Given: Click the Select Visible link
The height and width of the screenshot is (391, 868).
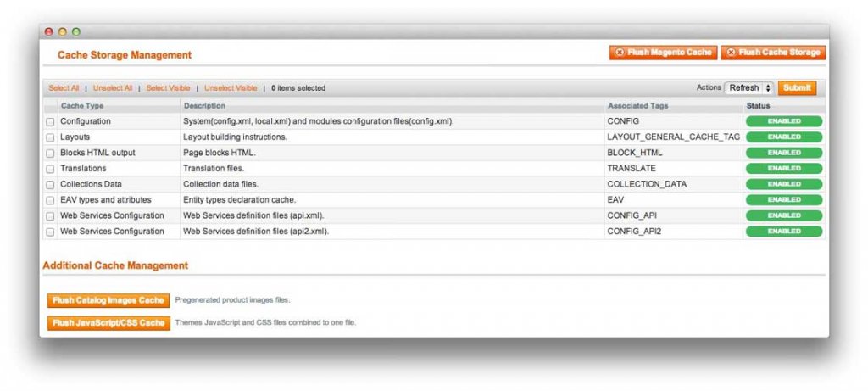Looking at the screenshot, I should click(168, 88).
